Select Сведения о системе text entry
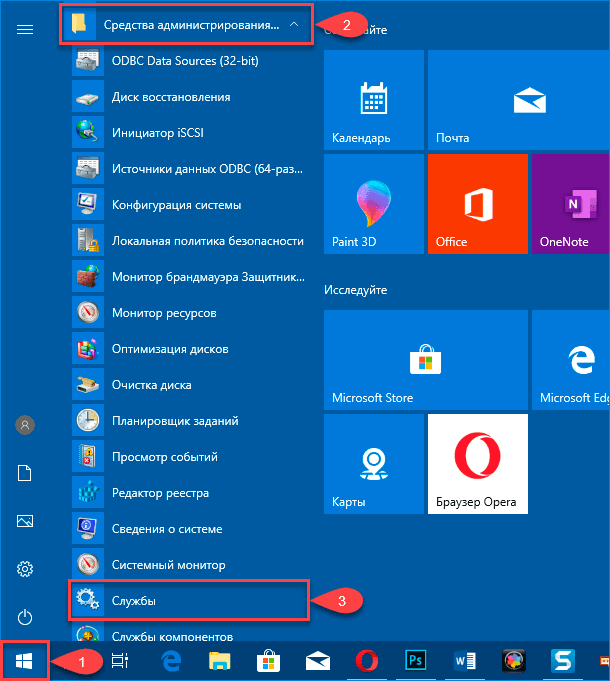This screenshot has height=681, width=610. 167,529
